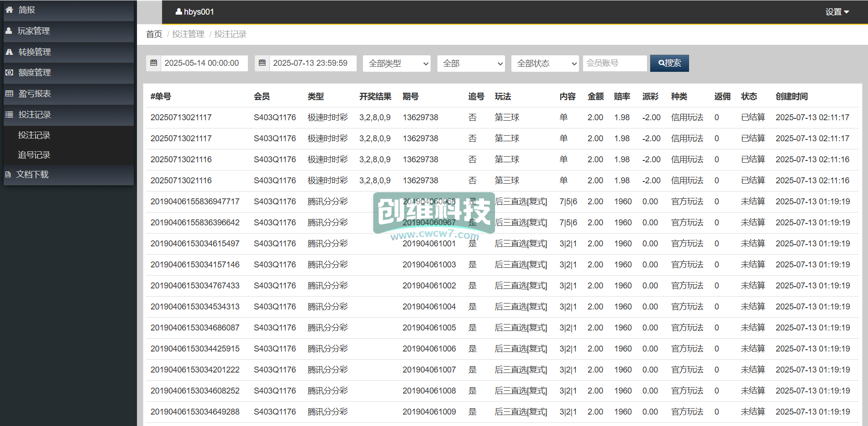
Task: Click period number 201904061007
Action: coord(429,370)
